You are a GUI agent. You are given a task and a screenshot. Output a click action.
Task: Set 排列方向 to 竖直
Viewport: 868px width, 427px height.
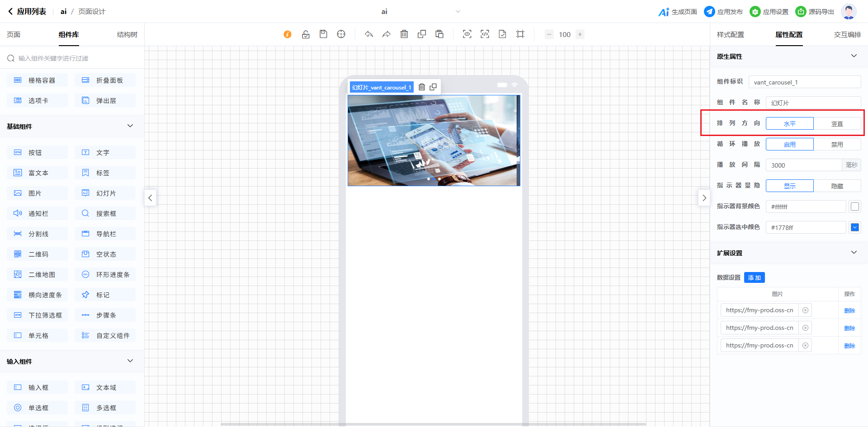click(837, 124)
